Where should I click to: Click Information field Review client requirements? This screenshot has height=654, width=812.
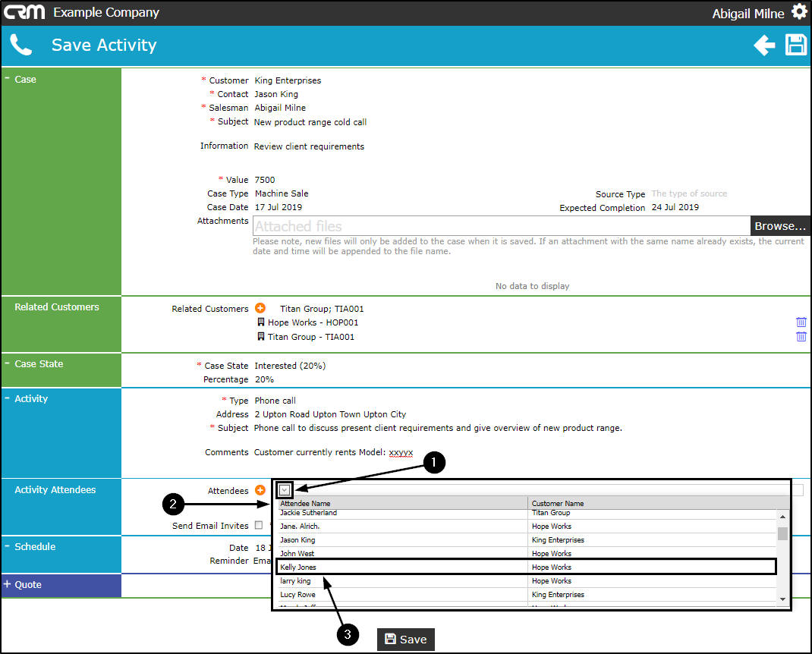309,146
